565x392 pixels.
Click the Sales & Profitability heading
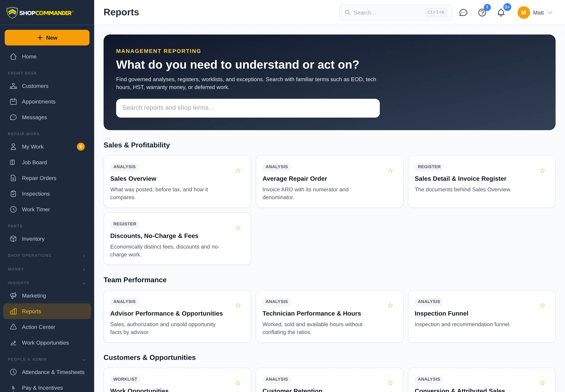137,145
